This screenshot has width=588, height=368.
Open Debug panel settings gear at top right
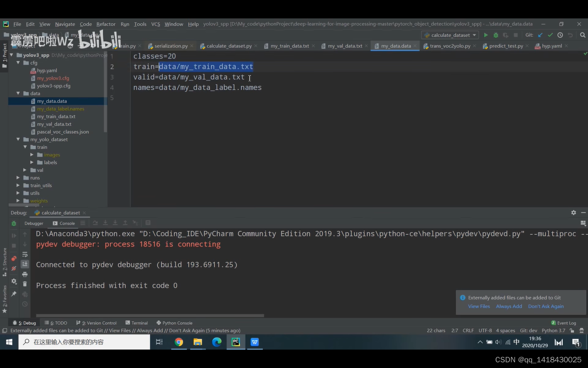click(574, 213)
